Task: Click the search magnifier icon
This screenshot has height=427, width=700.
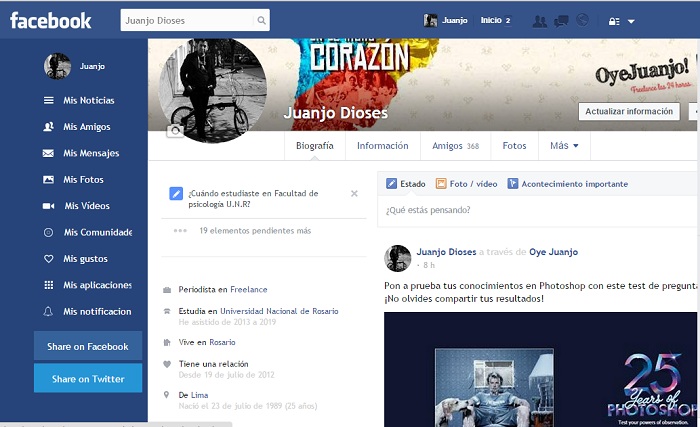Action: (x=261, y=20)
